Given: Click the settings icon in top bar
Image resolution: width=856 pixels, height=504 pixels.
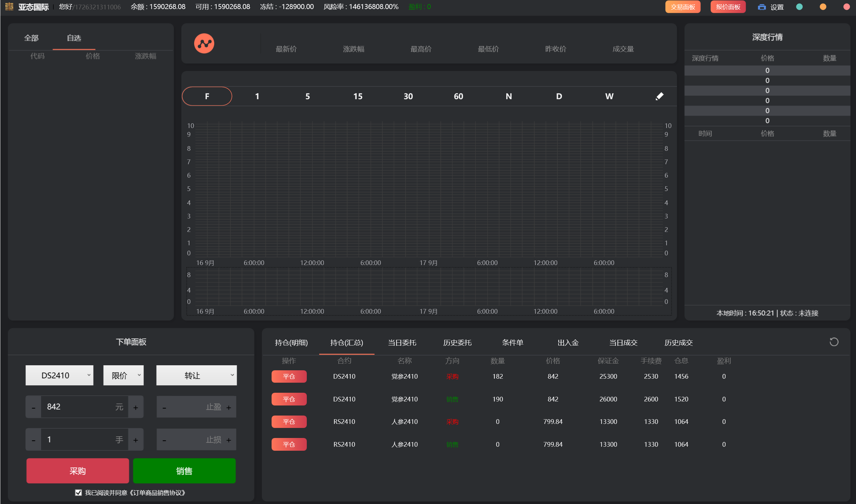Looking at the screenshot, I should point(761,7).
